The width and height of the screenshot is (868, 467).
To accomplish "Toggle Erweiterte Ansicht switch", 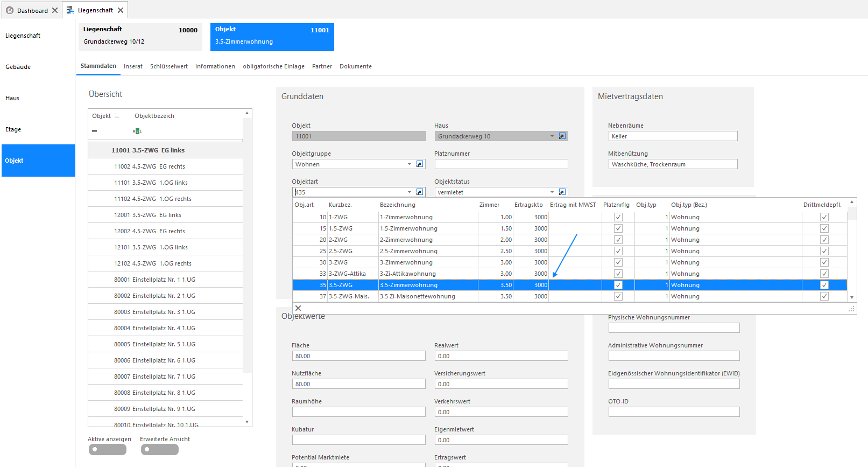I will pyautogui.click(x=160, y=449).
